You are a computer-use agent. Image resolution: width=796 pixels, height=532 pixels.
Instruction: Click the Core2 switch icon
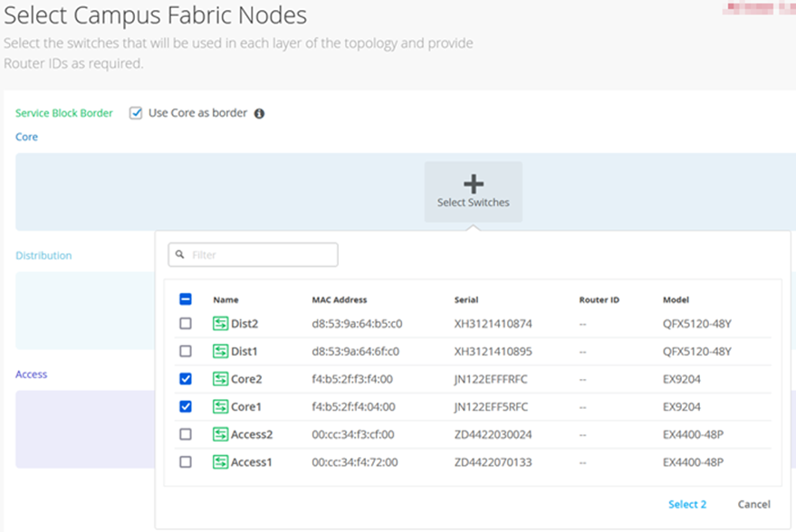coord(220,379)
